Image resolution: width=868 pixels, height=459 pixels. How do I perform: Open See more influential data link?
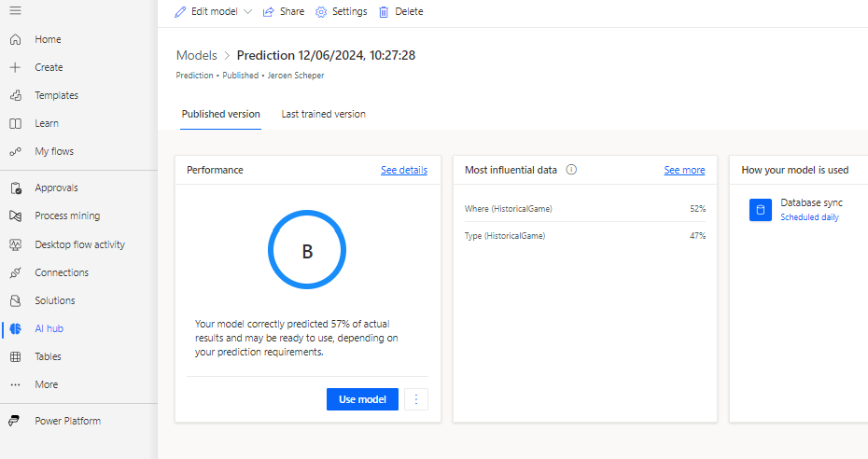click(x=684, y=170)
